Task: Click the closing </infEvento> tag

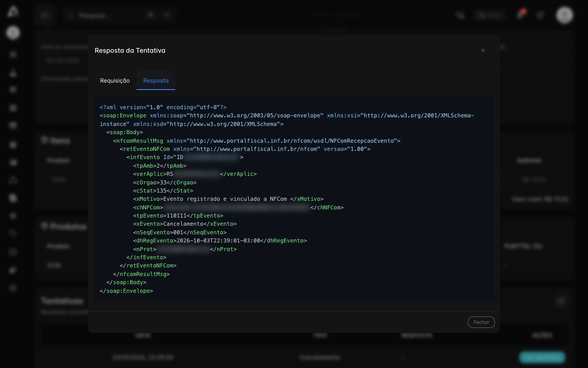Action: coord(146,257)
